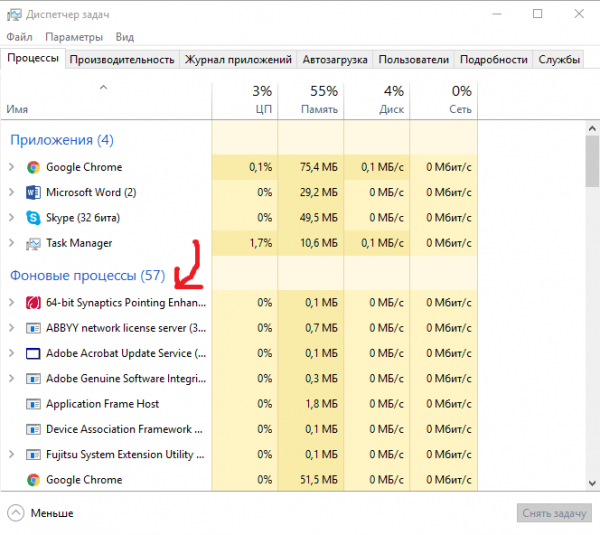Sort by the Память column header
This screenshot has width=600, height=535.
[x=311, y=101]
